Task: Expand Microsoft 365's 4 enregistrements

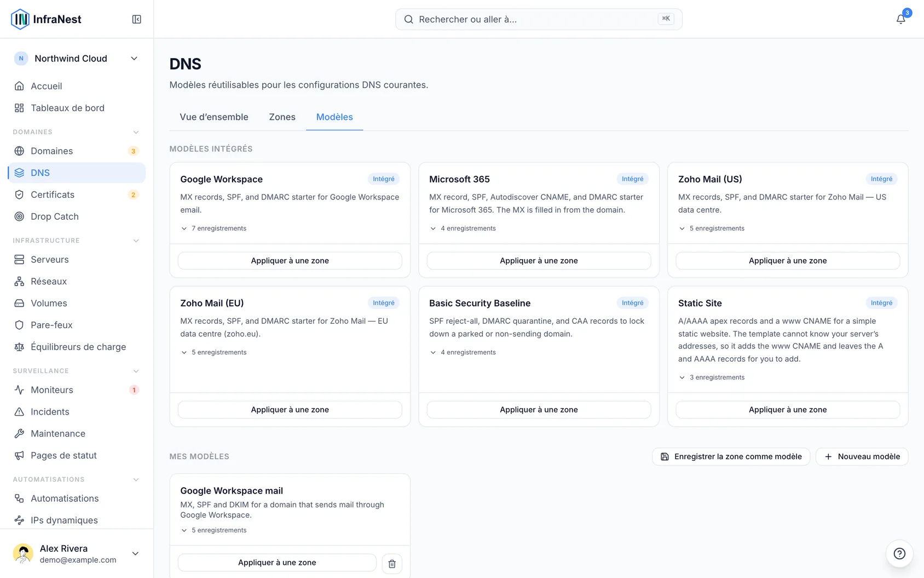Action: pyautogui.click(x=463, y=228)
